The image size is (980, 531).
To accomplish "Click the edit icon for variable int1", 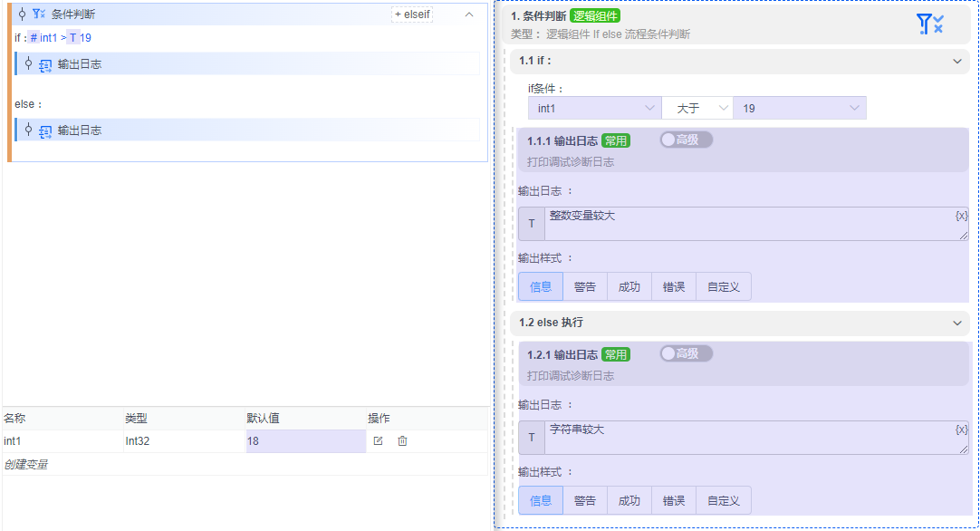I will pos(378,440).
